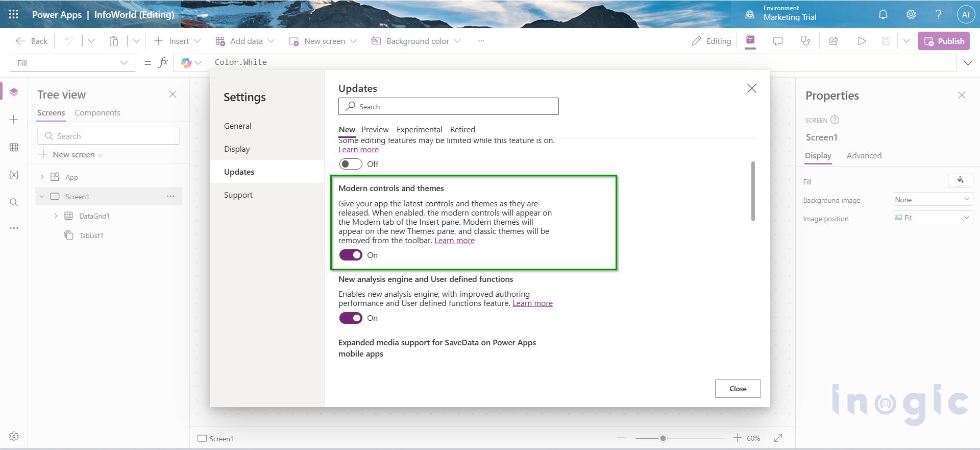
Task: Preview the app with play icon
Action: coord(862,41)
